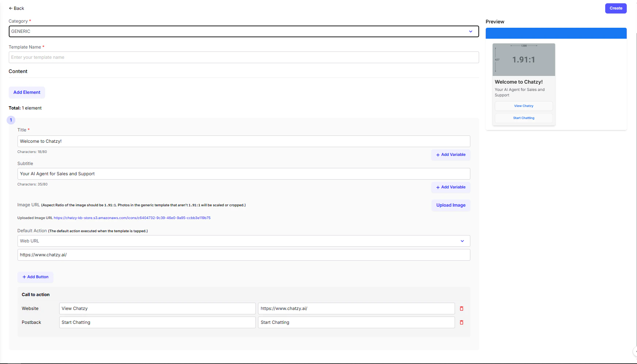Open the Category GENERIC dropdown
Screen dimensions: 637x364
244,31
